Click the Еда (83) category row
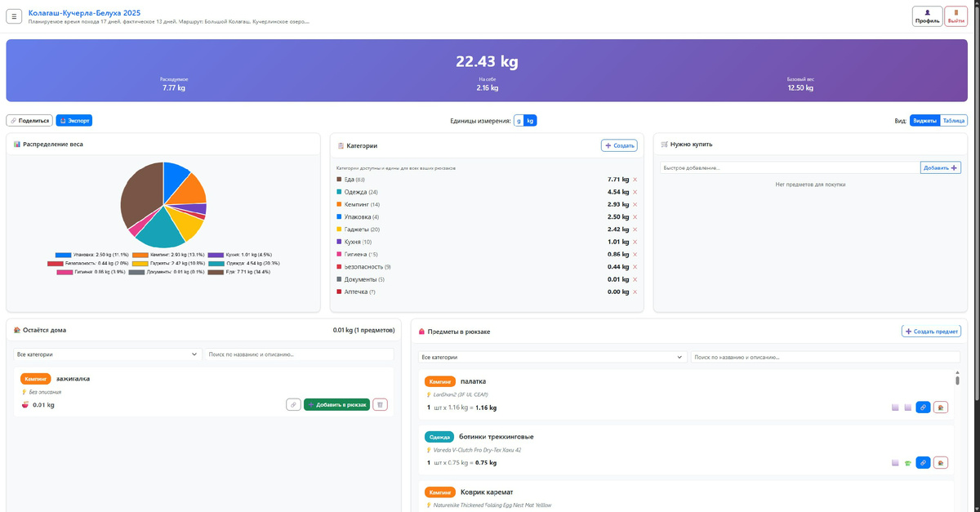Screen dimensions: 980x512 487,180
